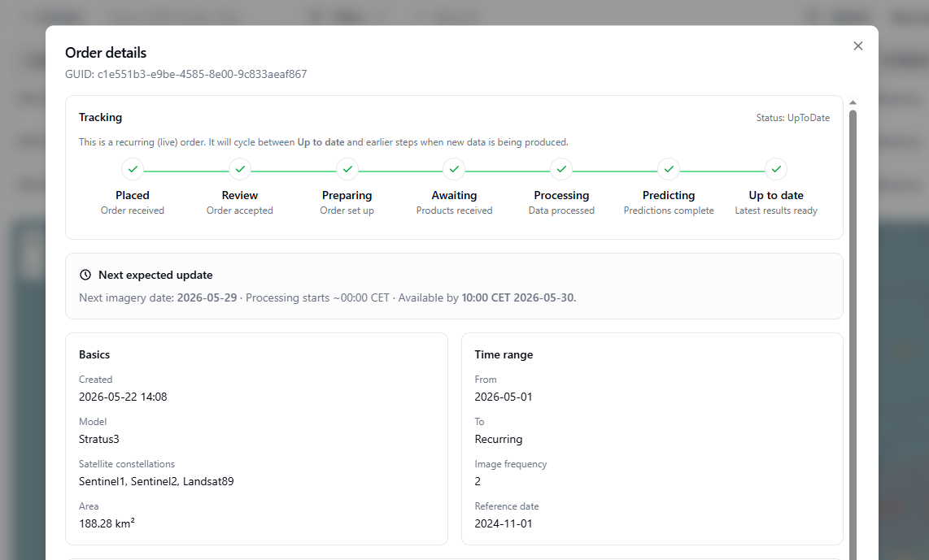
Task: Click the Processing step checkmark icon
Action: 561,169
